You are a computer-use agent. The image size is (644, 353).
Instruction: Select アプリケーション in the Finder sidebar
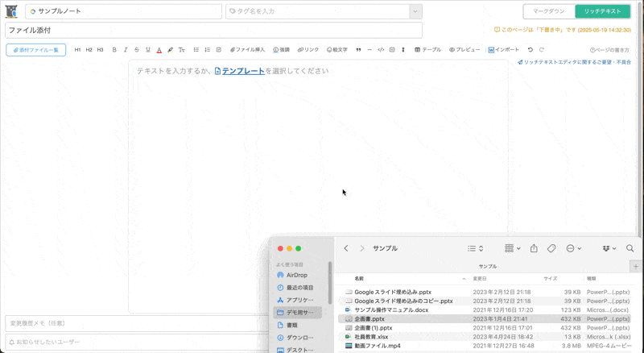click(x=296, y=300)
